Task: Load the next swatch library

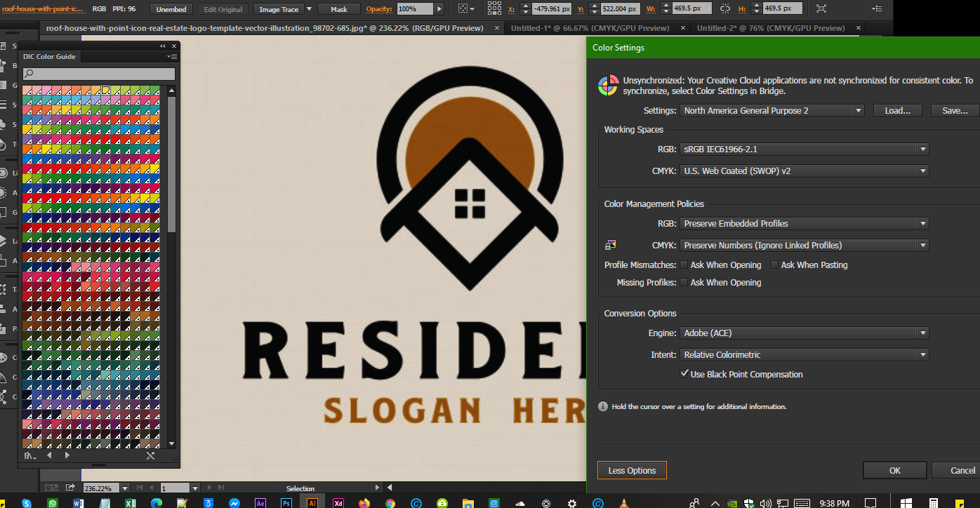Action: click(x=67, y=455)
